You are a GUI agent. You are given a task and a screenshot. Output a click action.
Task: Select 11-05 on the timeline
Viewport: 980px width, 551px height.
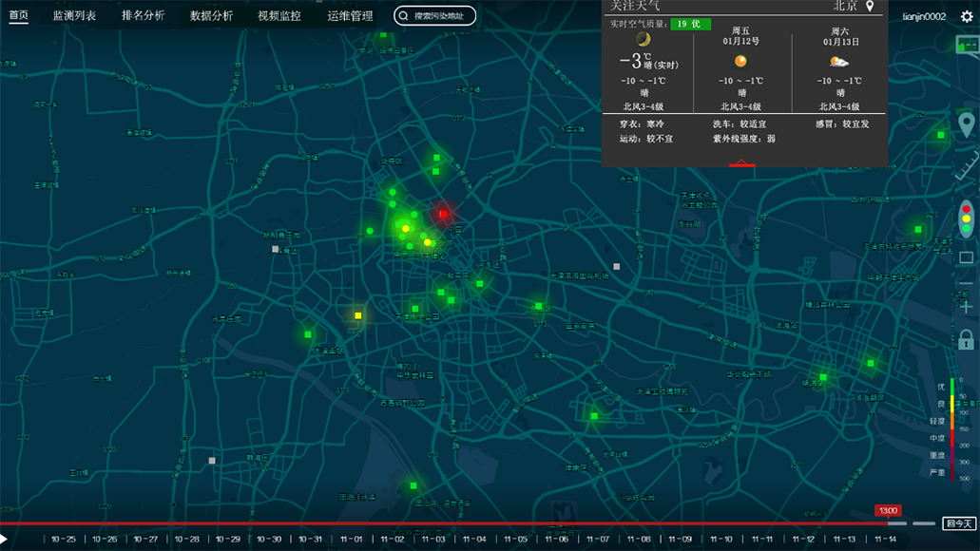515,540
